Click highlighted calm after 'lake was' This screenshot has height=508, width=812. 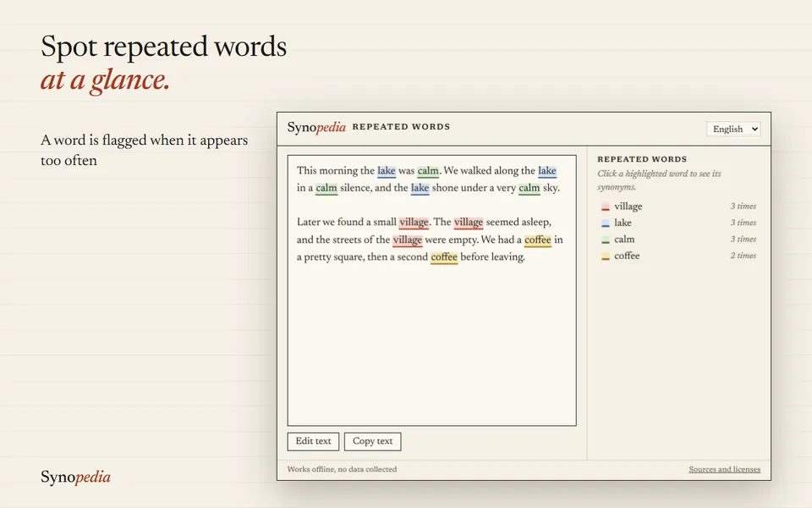[428, 170]
